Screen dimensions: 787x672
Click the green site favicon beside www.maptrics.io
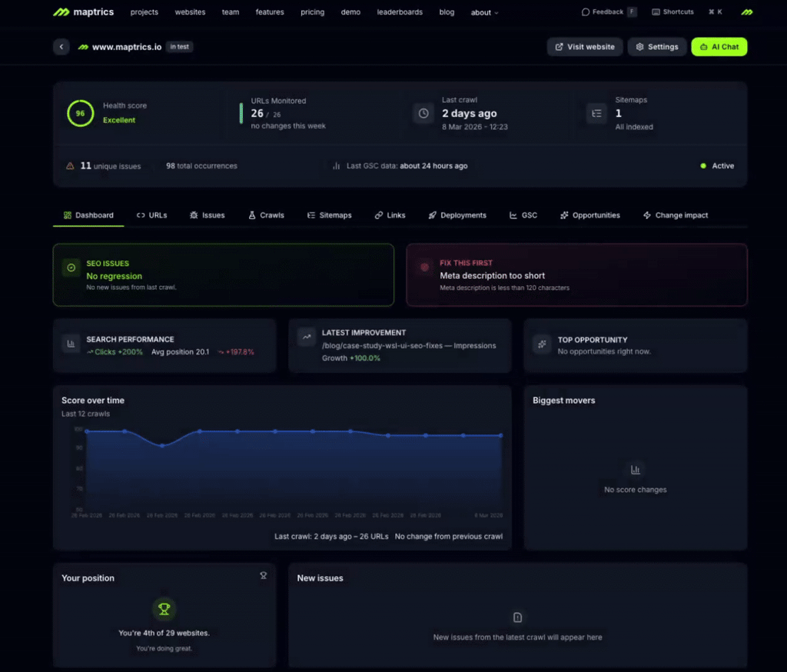(x=83, y=47)
